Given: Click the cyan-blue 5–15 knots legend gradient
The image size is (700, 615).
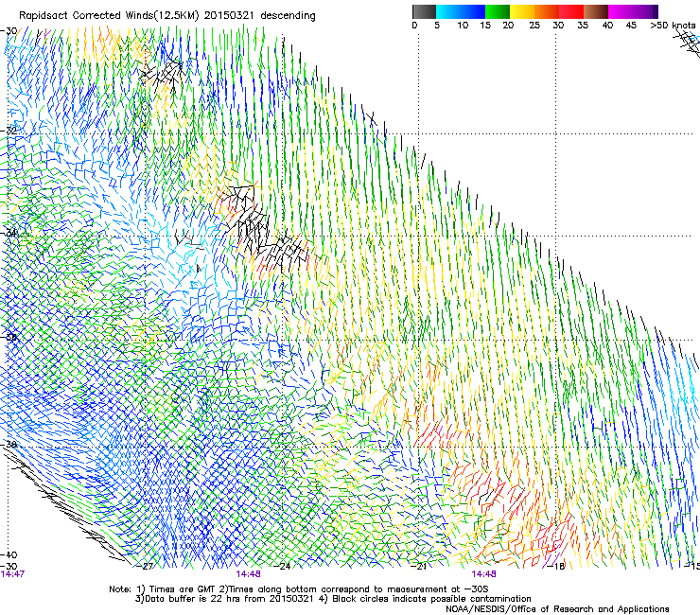Looking at the screenshot, I should [461, 11].
